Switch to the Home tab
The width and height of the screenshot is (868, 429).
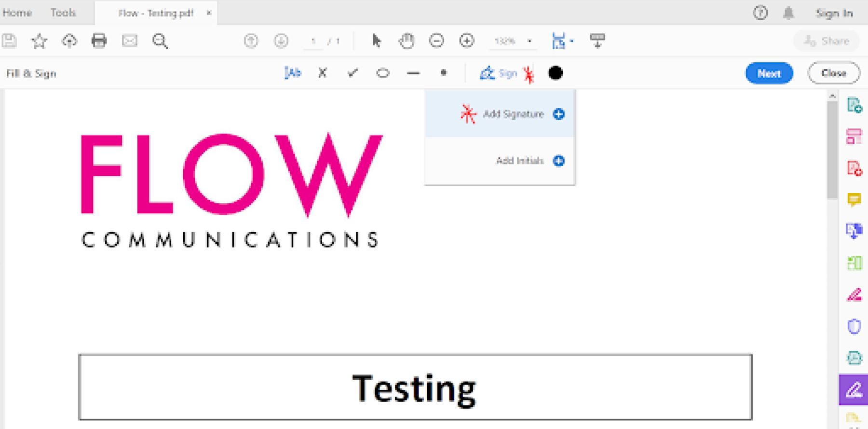tap(17, 13)
